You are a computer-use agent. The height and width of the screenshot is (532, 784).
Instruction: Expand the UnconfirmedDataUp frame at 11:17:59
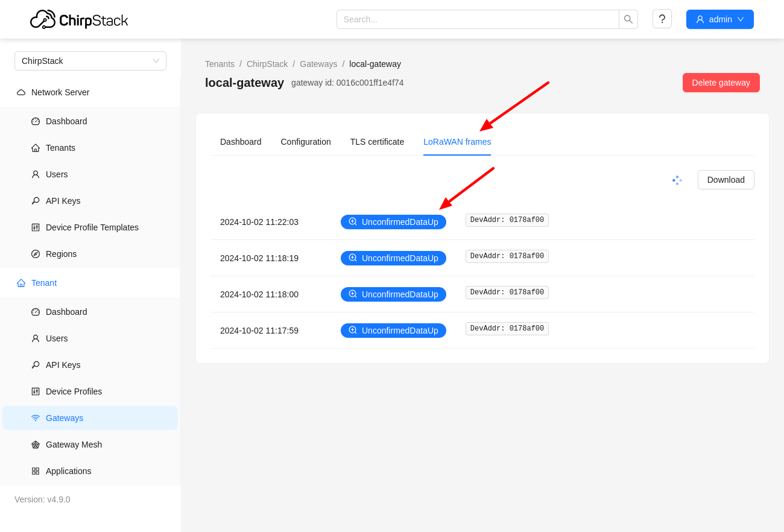(393, 331)
